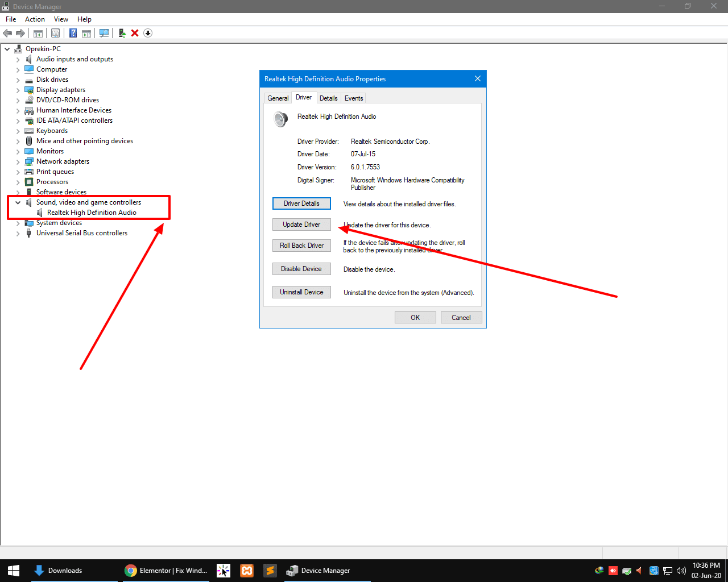The width and height of the screenshot is (728, 582).
Task: Click the Roll Back Driver button
Action: pyautogui.click(x=301, y=246)
